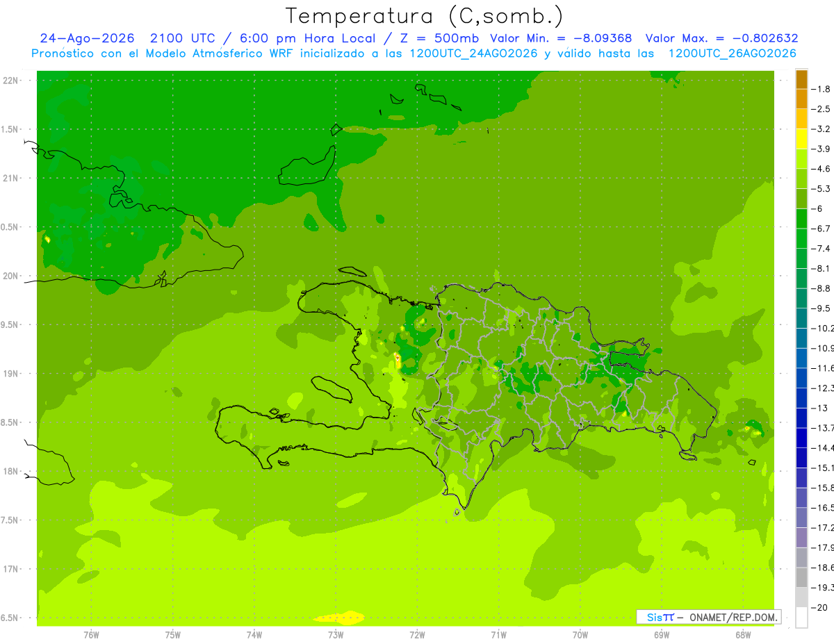The image size is (834, 644).
Task: Click the '22N' latitude axis label
Action: (x=12, y=80)
